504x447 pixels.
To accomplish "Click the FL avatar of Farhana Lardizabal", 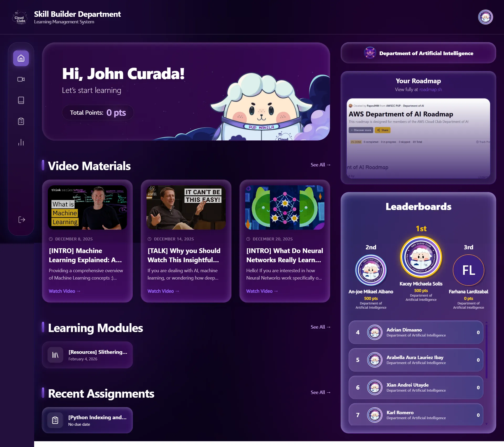I will pos(468,270).
